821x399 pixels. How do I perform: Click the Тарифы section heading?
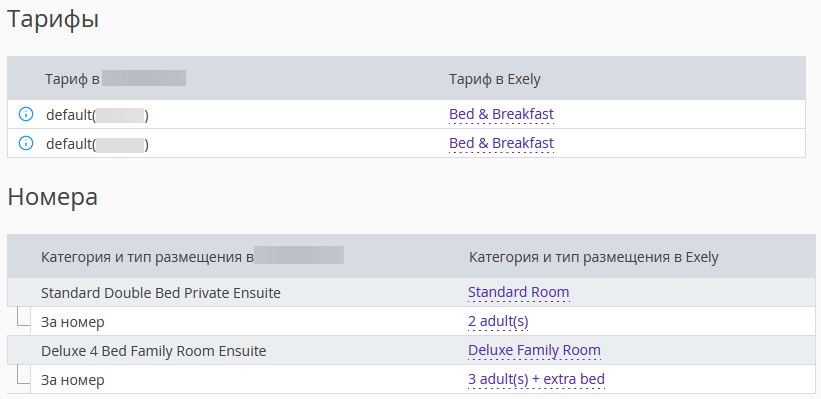[53, 20]
